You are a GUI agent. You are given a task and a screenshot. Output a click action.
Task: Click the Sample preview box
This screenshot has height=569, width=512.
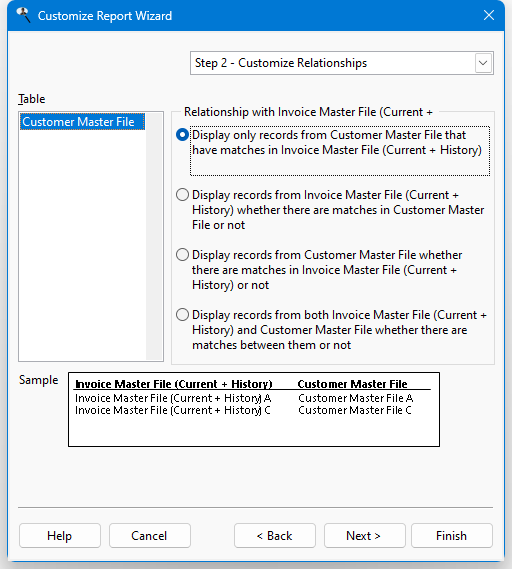[254, 409]
